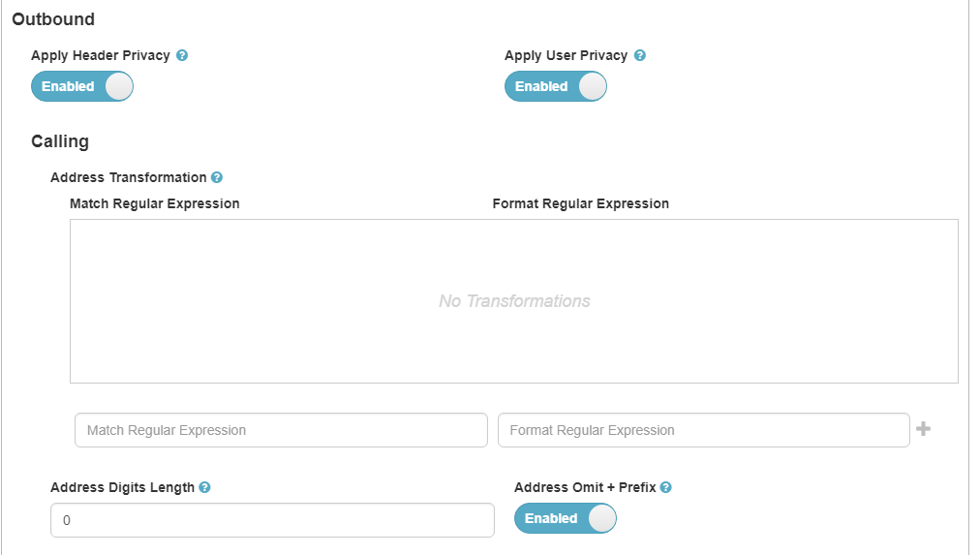The height and width of the screenshot is (555, 980).
Task: Show Address Transformation help tooltip icon
Action: click(217, 178)
